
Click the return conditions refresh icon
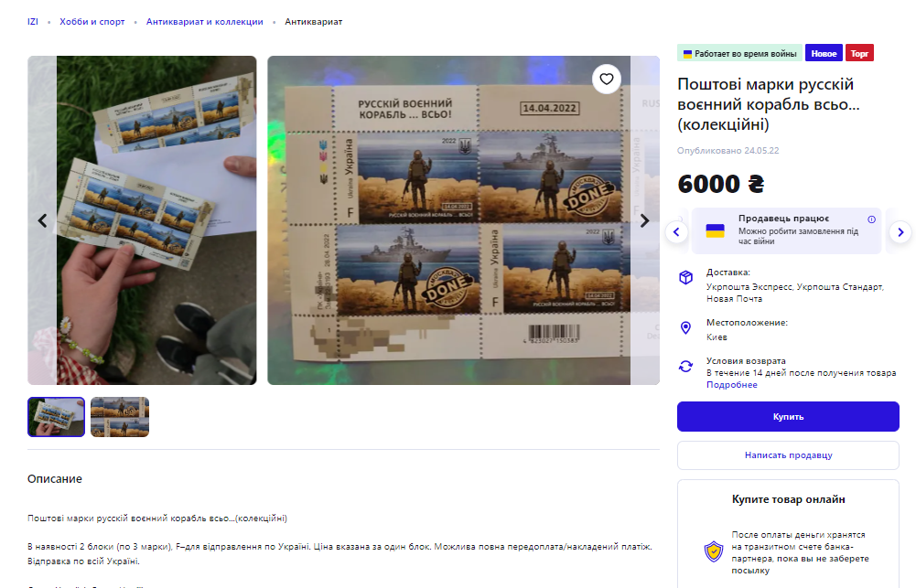click(685, 366)
